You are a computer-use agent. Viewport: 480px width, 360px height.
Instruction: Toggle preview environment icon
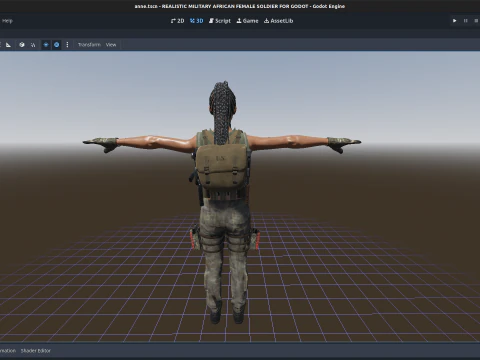point(57,45)
